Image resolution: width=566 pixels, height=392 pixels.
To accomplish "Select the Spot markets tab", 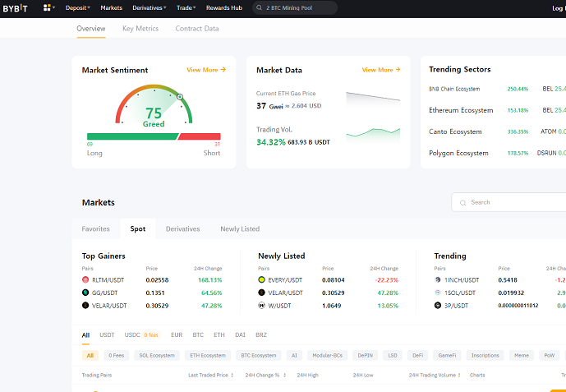I will click(x=138, y=228).
